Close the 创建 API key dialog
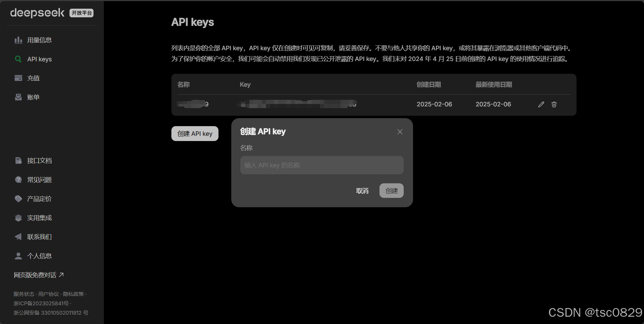 coord(400,132)
